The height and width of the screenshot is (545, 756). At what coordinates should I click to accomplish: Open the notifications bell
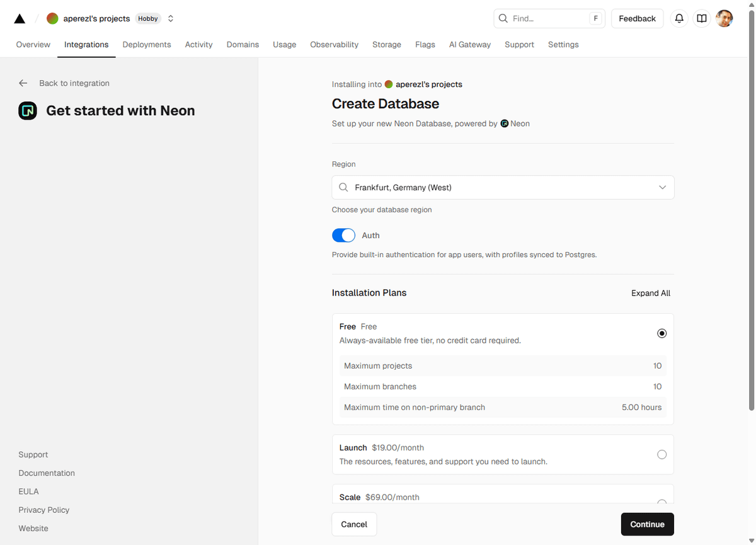coord(679,19)
